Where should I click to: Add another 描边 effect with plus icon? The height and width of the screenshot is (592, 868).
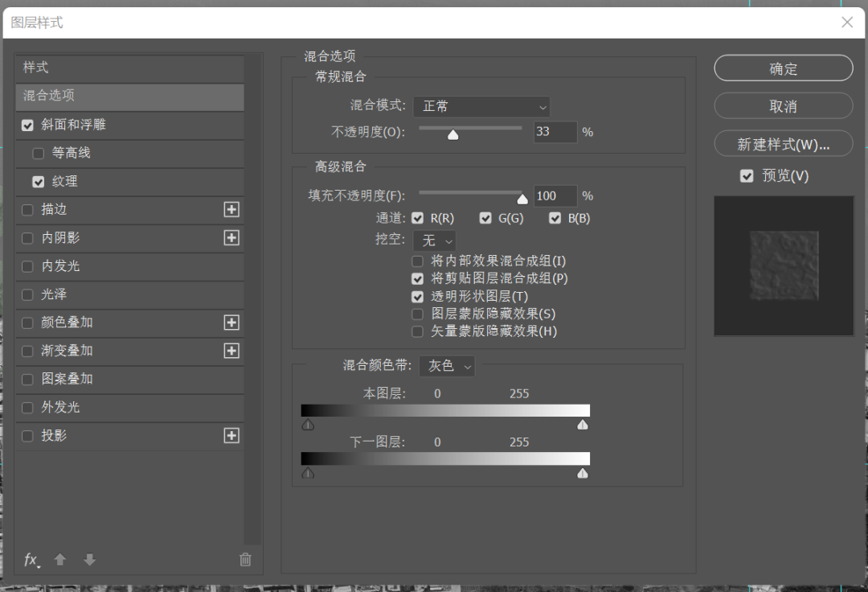click(x=231, y=210)
